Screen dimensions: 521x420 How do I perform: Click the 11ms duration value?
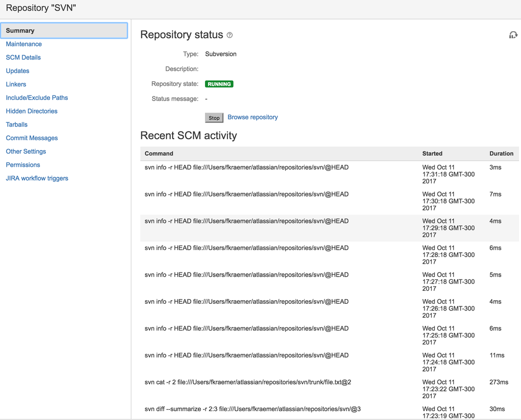click(496, 355)
